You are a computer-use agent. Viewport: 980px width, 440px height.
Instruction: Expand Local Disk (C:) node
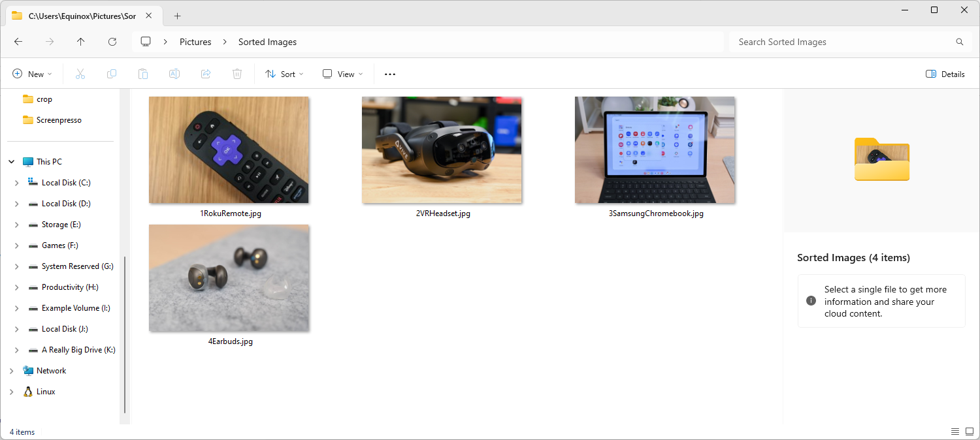(x=17, y=183)
